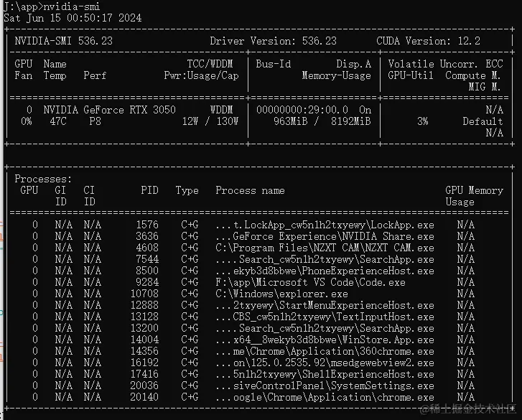Click PID '17416' in process list
522x420 pixels.
point(144,374)
